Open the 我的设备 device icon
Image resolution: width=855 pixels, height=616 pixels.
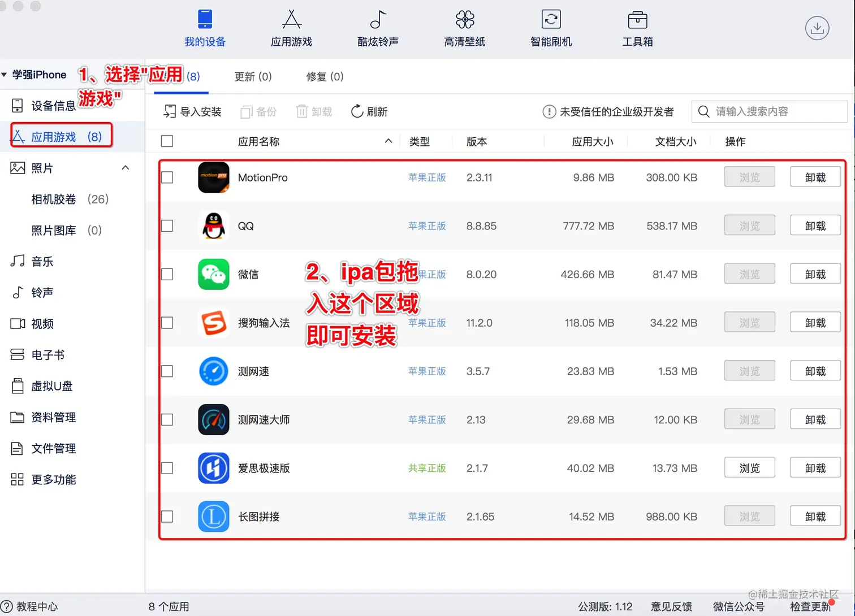[205, 19]
